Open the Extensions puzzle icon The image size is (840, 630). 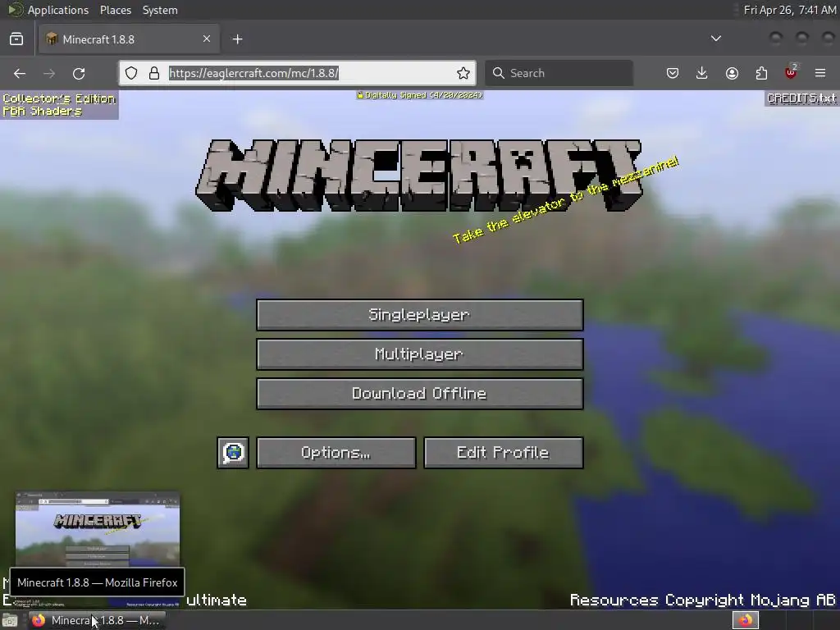[761, 73]
